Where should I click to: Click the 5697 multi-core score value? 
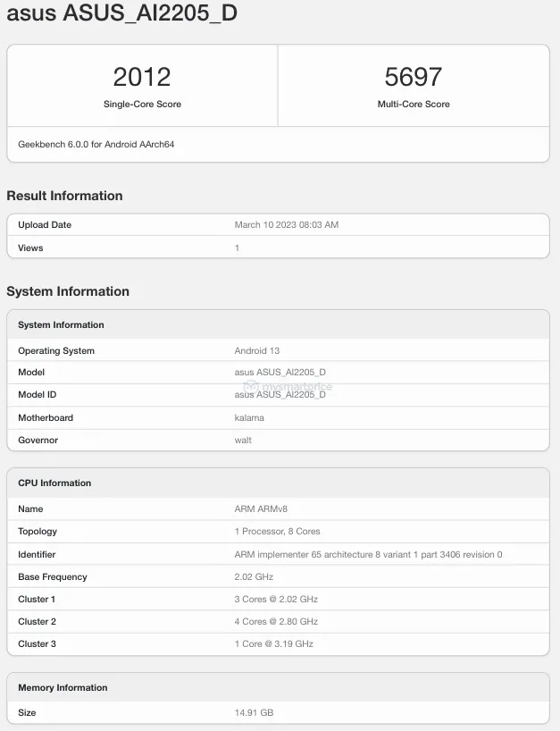click(x=414, y=77)
